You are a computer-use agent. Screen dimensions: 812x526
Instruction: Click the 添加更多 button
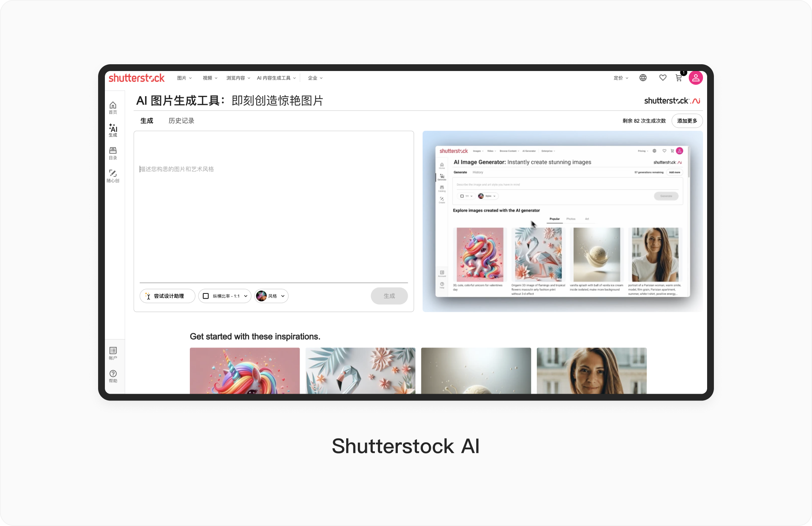click(x=687, y=121)
